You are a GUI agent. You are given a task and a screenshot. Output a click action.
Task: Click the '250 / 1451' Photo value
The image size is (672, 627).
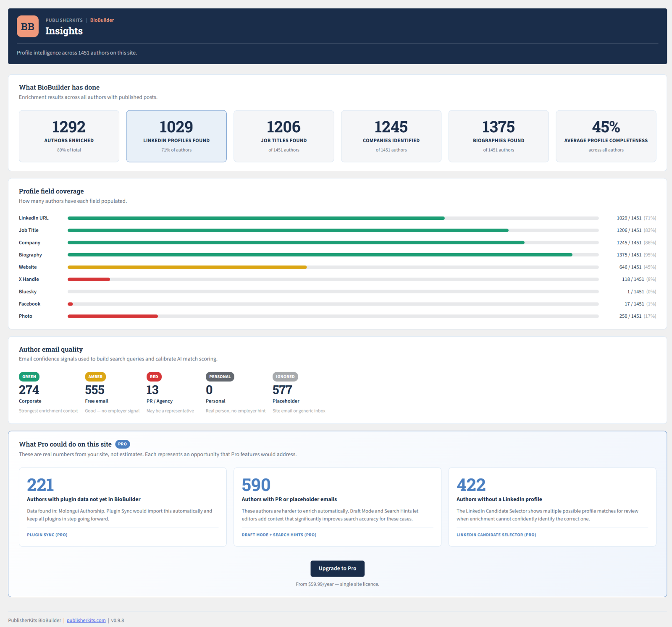(x=630, y=316)
